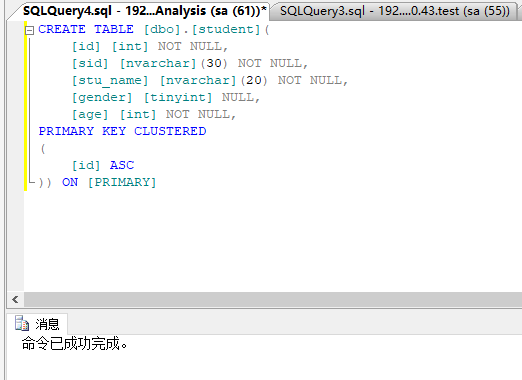Click the ON keyword in last line
This screenshot has height=380, width=522.
coord(70,182)
